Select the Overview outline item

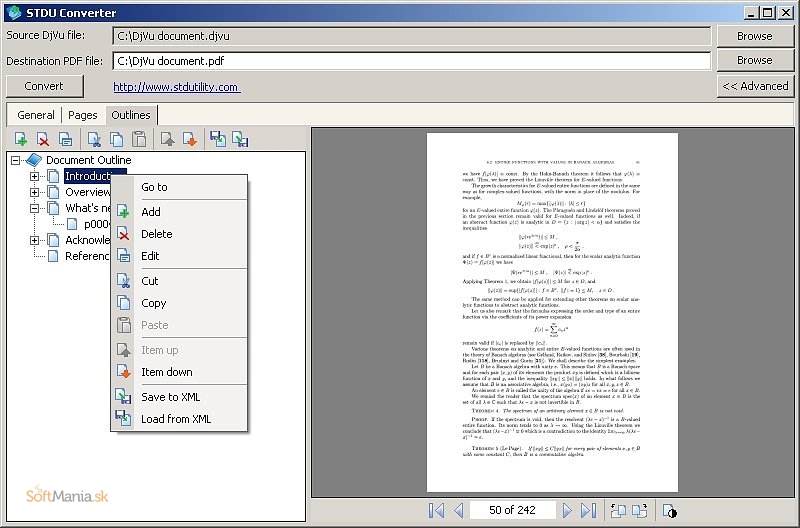(x=87, y=192)
